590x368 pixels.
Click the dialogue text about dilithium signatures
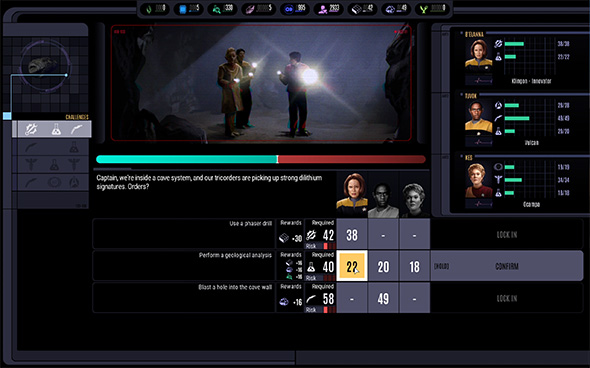[x=209, y=182]
